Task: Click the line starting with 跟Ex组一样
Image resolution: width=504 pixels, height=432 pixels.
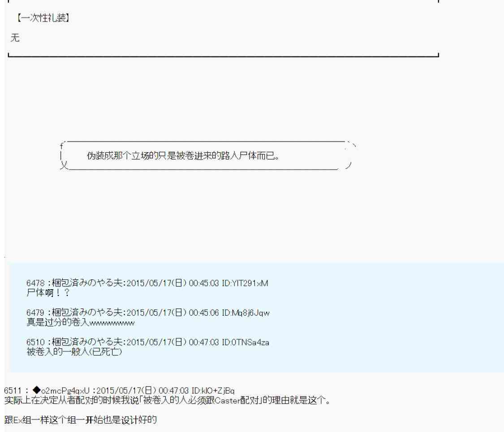Action: (x=80, y=409)
